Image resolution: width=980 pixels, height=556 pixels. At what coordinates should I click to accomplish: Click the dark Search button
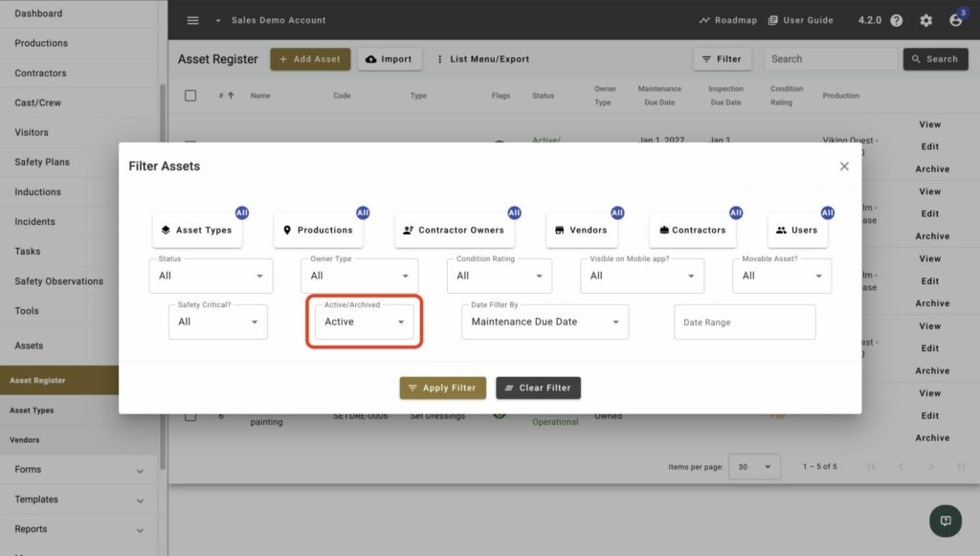(x=935, y=59)
